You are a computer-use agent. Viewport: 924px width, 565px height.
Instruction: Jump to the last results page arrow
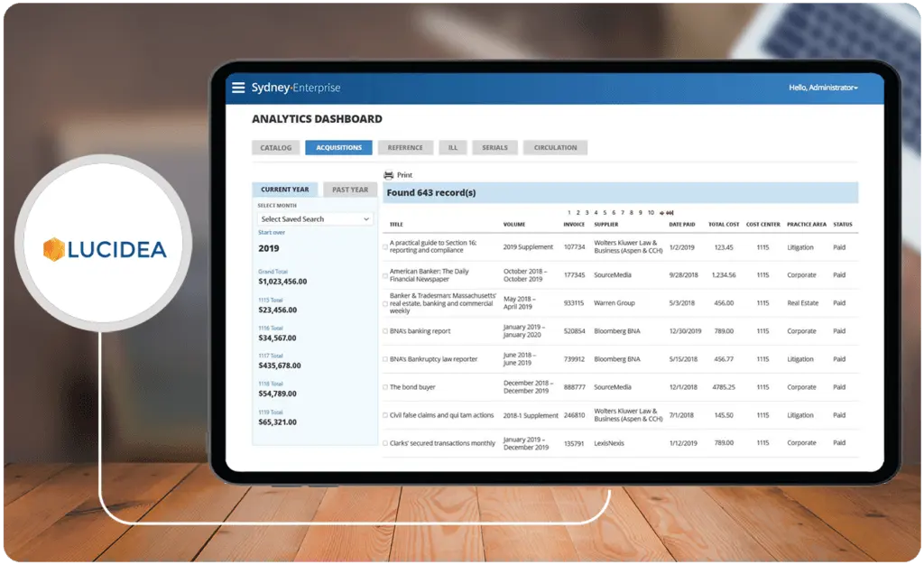pos(670,213)
